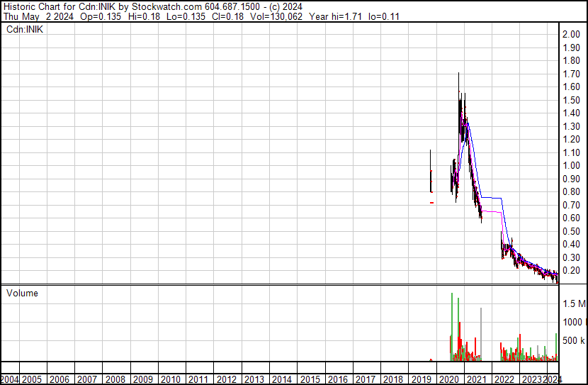Viewport: 588px width, 385px height.
Task: Click the price peak spike near 1.70
Action: 458,81
